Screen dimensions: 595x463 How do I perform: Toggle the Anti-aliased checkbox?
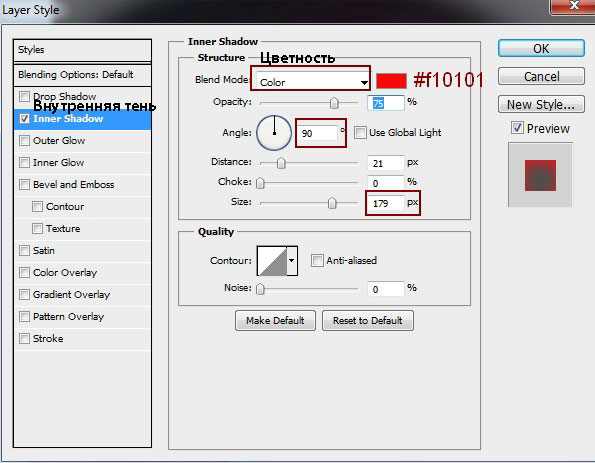click(317, 260)
